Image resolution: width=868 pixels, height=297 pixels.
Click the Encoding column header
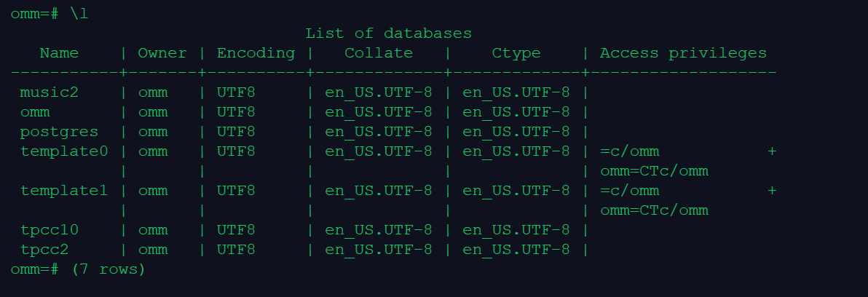[x=256, y=53]
